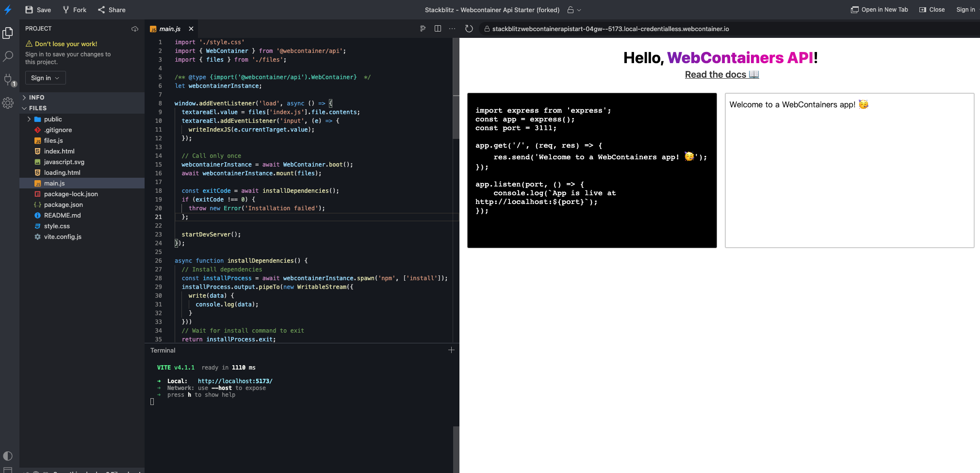Image resolution: width=980 pixels, height=473 pixels.
Task: Open README.md file
Action: [x=82, y=215]
